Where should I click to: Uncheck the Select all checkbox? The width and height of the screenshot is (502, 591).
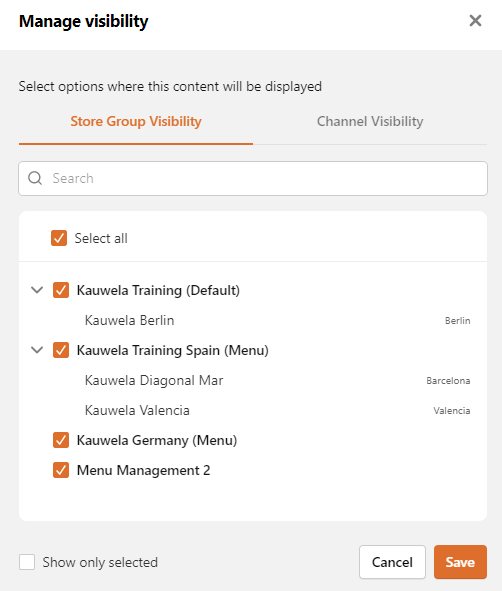click(x=59, y=238)
